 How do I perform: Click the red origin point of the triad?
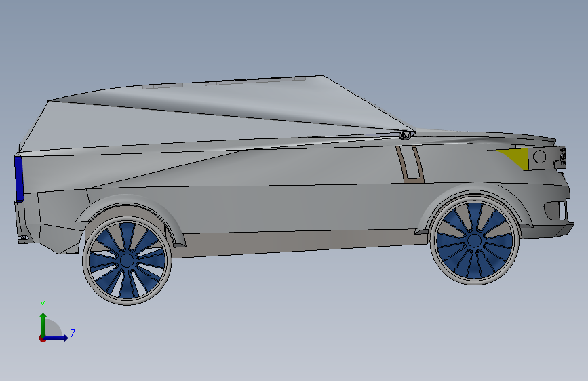pyautogui.click(x=42, y=338)
